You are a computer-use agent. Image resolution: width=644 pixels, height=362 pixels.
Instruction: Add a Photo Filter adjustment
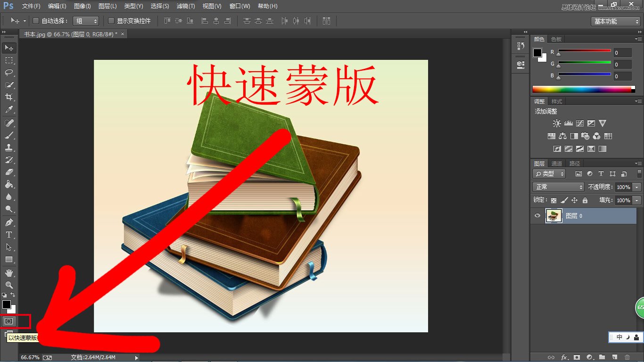pos(585,136)
